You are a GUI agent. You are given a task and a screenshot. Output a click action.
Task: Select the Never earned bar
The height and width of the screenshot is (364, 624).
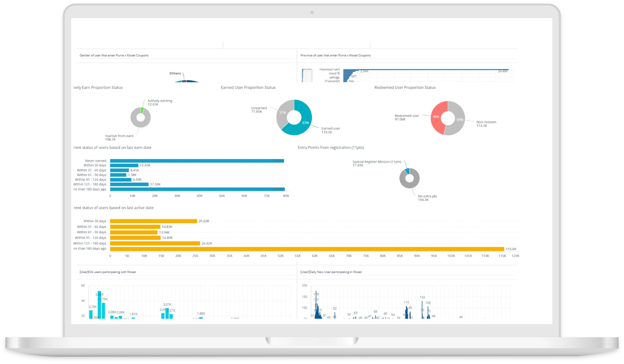click(197, 161)
